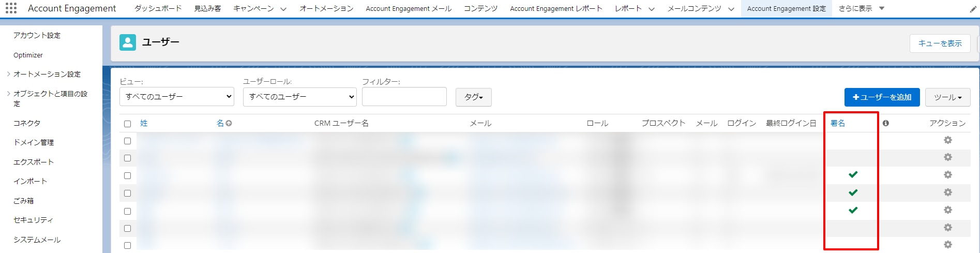Click the gear icon in first user row

click(947, 140)
